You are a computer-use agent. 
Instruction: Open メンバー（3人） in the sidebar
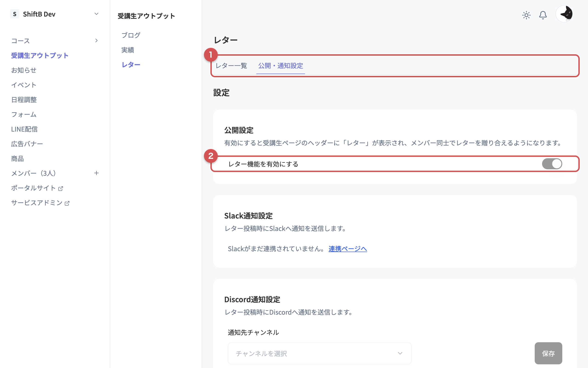click(x=34, y=173)
